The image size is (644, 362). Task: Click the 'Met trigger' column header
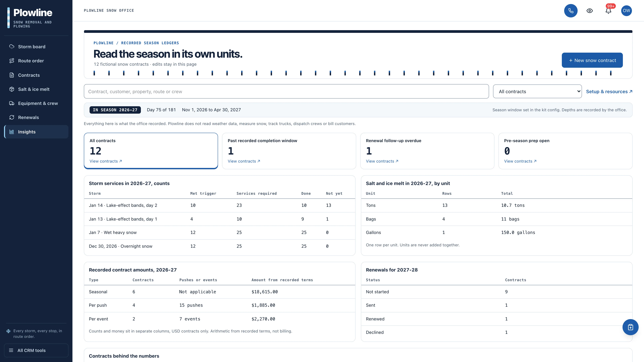pos(203,194)
